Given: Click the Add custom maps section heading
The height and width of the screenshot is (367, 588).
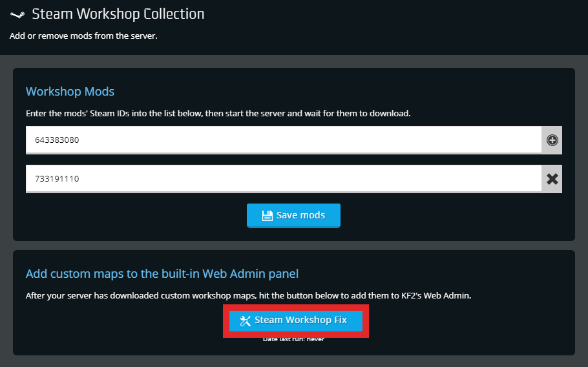Looking at the screenshot, I should point(162,274).
